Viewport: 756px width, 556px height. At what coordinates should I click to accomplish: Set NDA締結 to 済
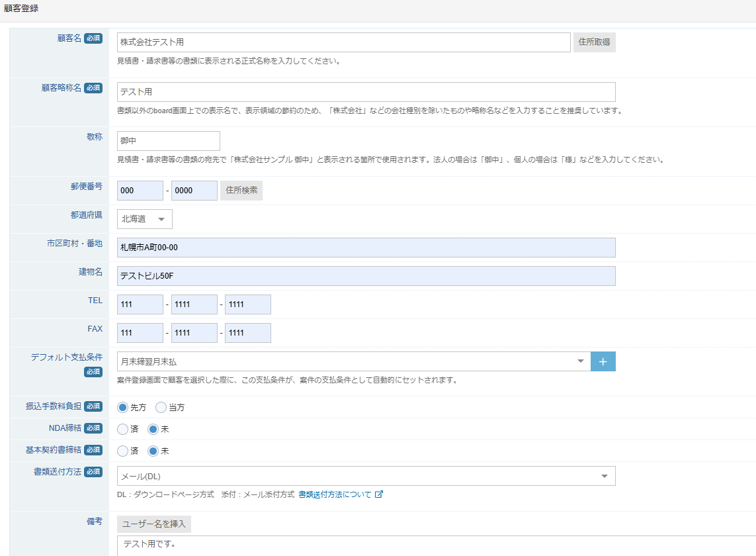coord(122,430)
